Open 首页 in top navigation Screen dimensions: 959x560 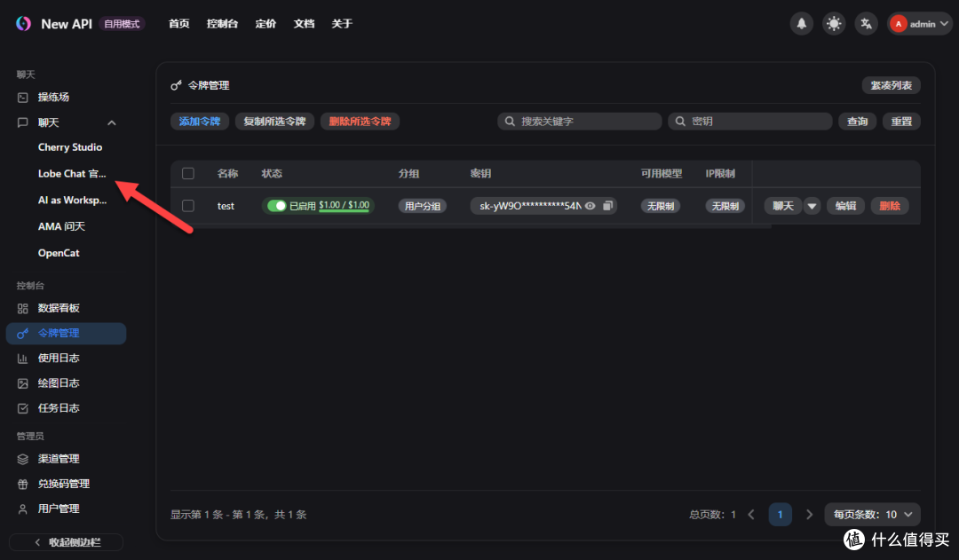[x=179, y=24]
